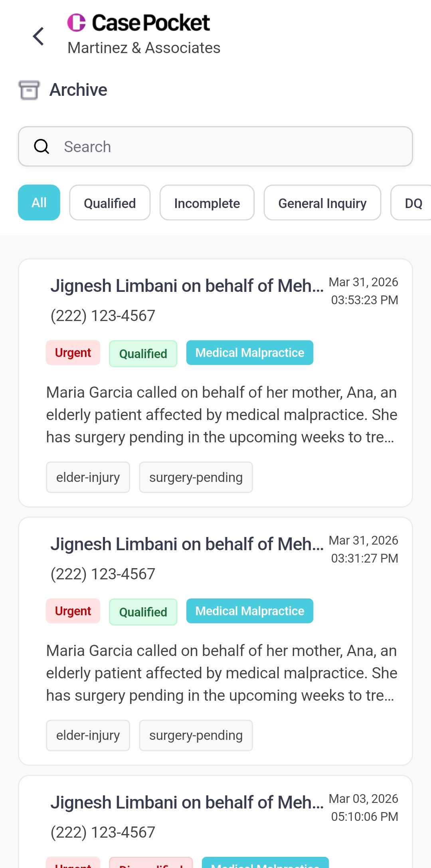
Task: Switch to General Inquiry filter
Action: point(322,202)
